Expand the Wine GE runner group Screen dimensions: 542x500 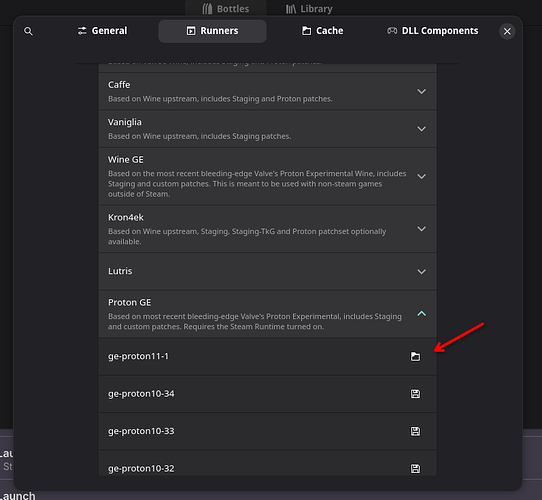pos(268,176)
